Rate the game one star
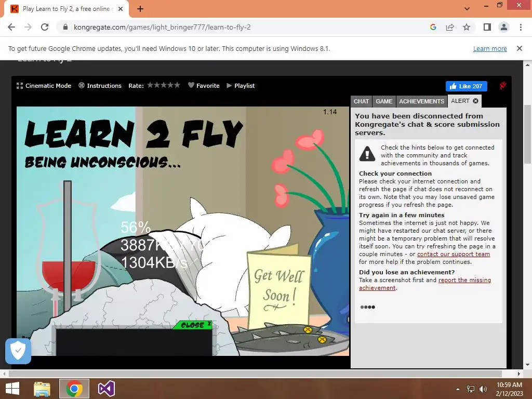The width and height of the screenshot is (532, 399). 150,85
